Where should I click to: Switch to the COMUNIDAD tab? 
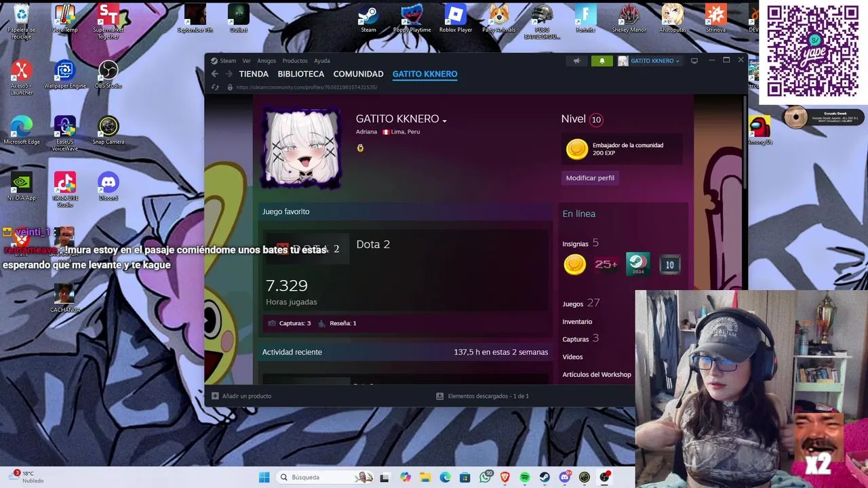358,74
